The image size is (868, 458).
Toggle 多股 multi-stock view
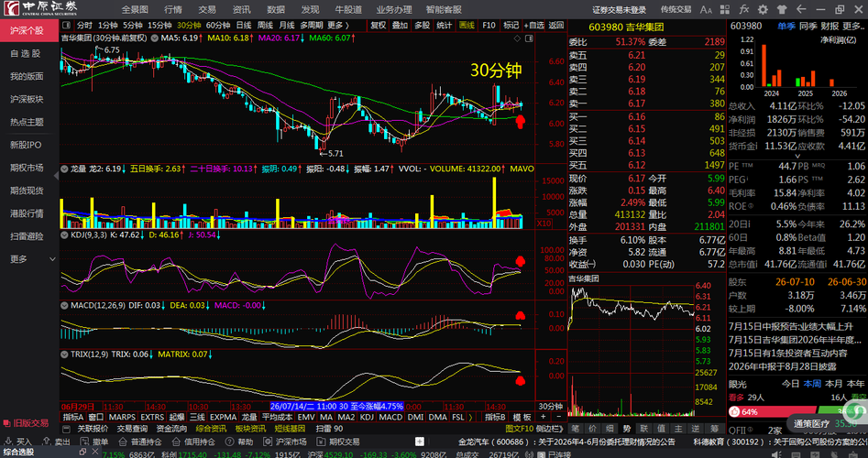point(422,25)
